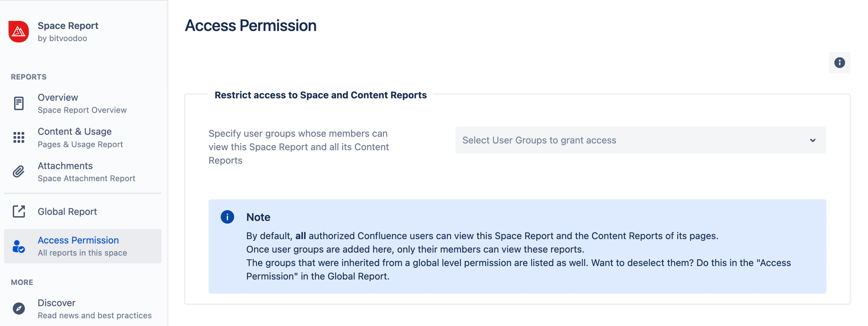Click the Space Report bitvoodoo logo
The width and height of the screenshot is (868, 326).
click(x=19, y=32)
